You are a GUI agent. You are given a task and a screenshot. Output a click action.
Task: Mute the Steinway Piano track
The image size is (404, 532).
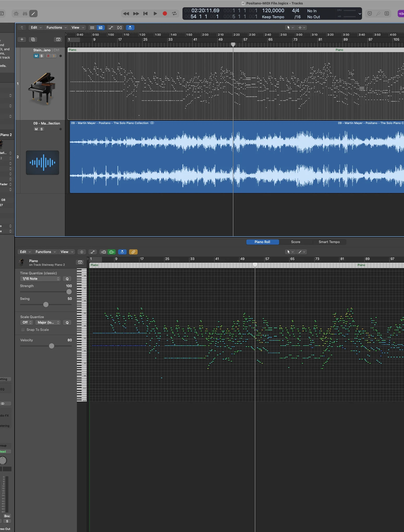point(36,56)
